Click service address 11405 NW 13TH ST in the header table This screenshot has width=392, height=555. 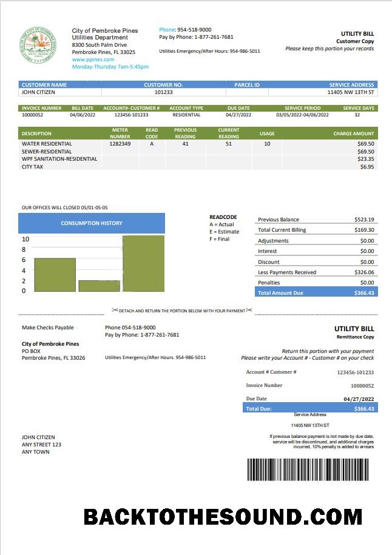pyautogui.click(x=351, y=92)
